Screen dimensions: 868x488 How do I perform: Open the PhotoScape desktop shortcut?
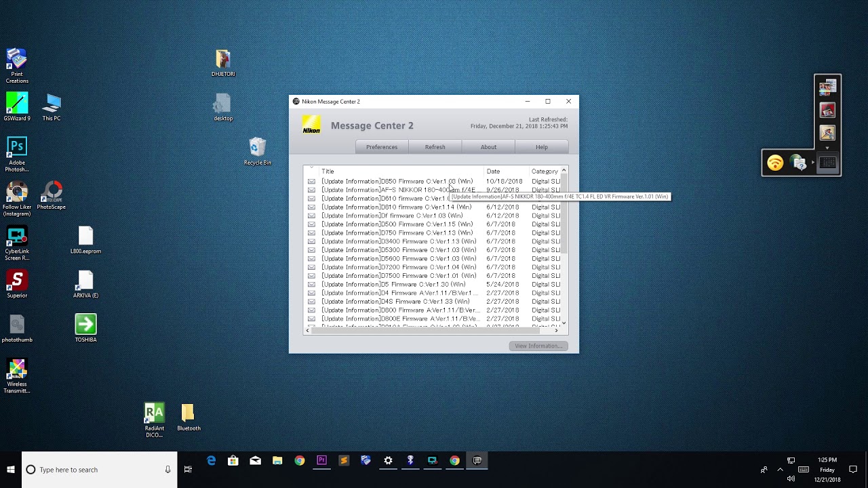coord(52,195)
